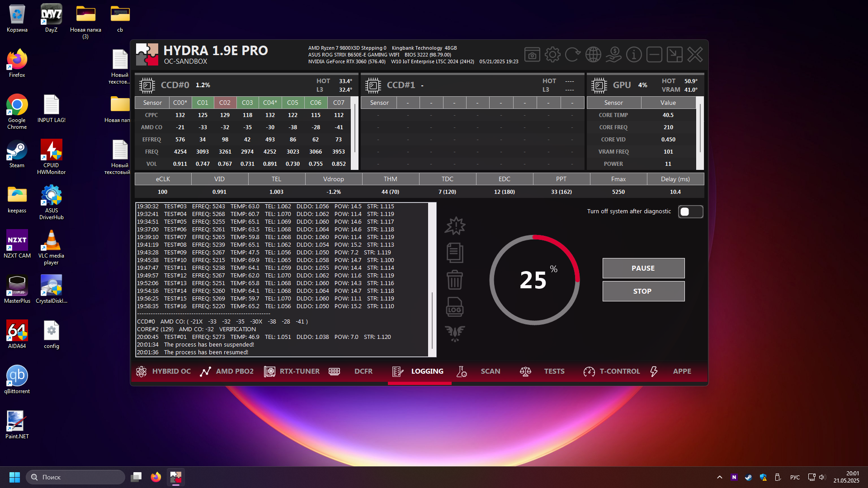
Task: Click the VRAM FREQ row label
Action: 613,152
